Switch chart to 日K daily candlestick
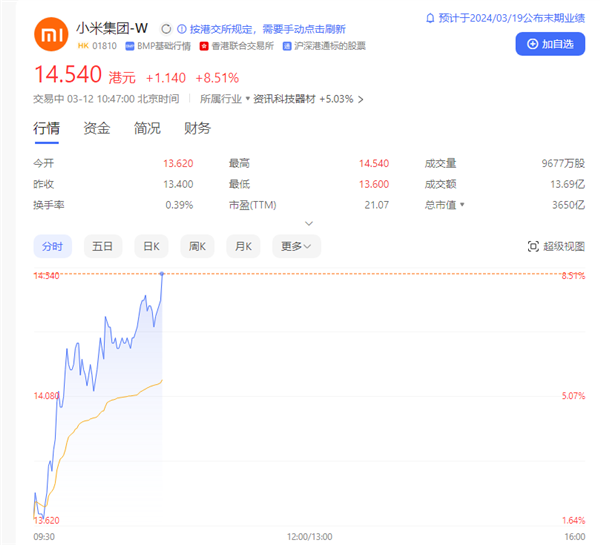Image resolution: width=600 pixels, height=545 pixels. 151,246
